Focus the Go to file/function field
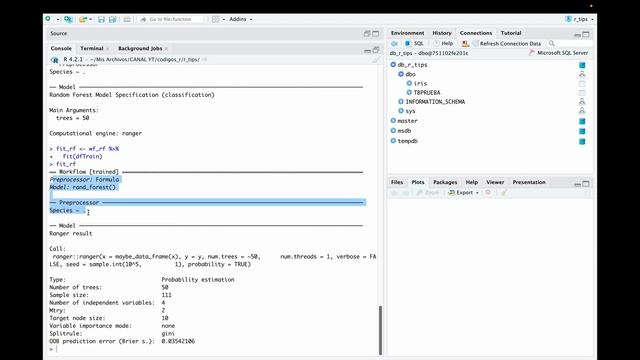640x360 pixels. 170,19
